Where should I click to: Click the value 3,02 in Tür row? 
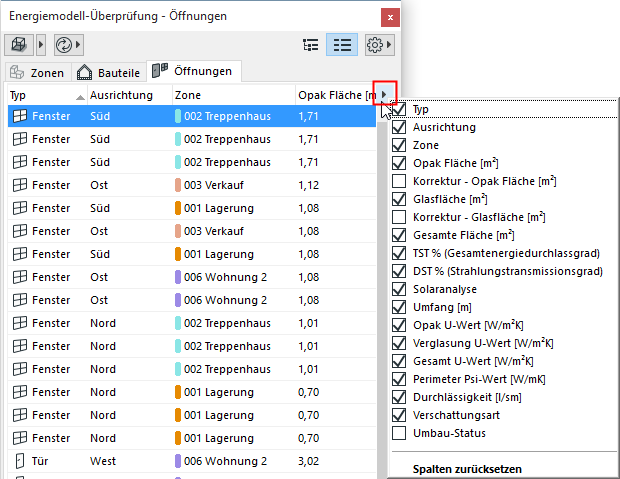coord(308,461)
